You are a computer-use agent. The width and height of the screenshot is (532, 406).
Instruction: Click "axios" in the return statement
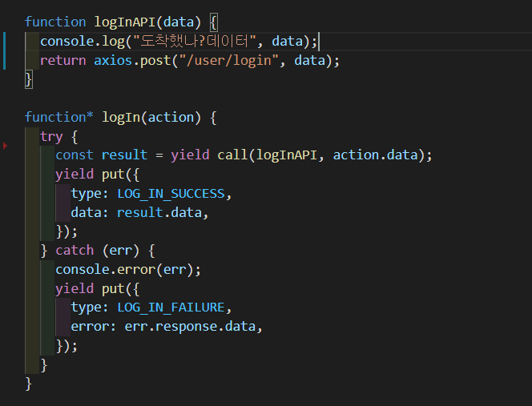[x=113, y=60]
